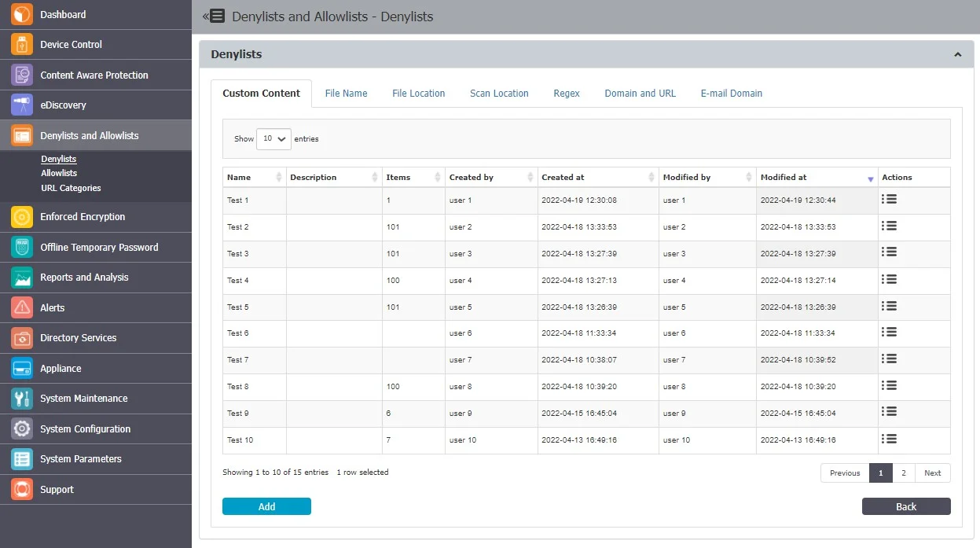This screenshot has width=980, height=548.
Task: Go to the Previous page
Action: click(x=845, y=473)
